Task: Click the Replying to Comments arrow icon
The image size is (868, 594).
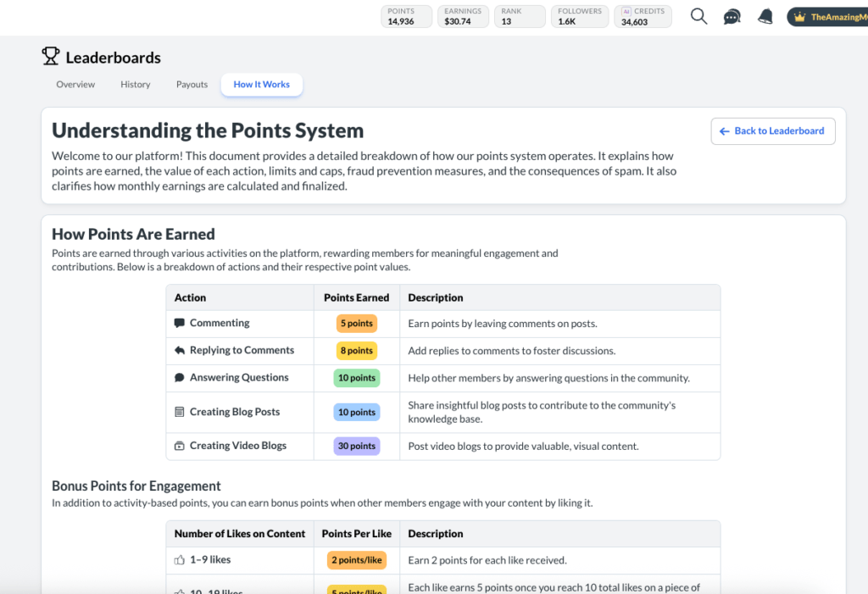Action: pos(180,350)
